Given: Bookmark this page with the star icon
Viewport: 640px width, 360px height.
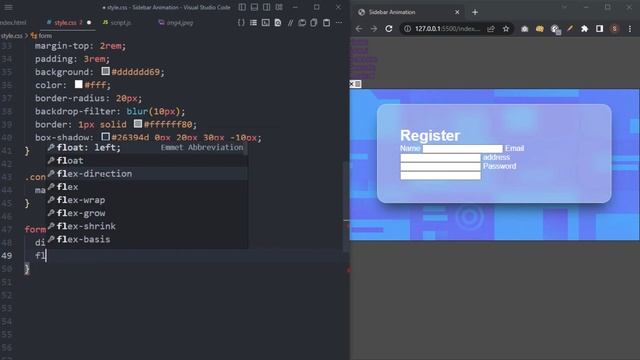Looking at the screenshot, I should click(x=506, y=29).
